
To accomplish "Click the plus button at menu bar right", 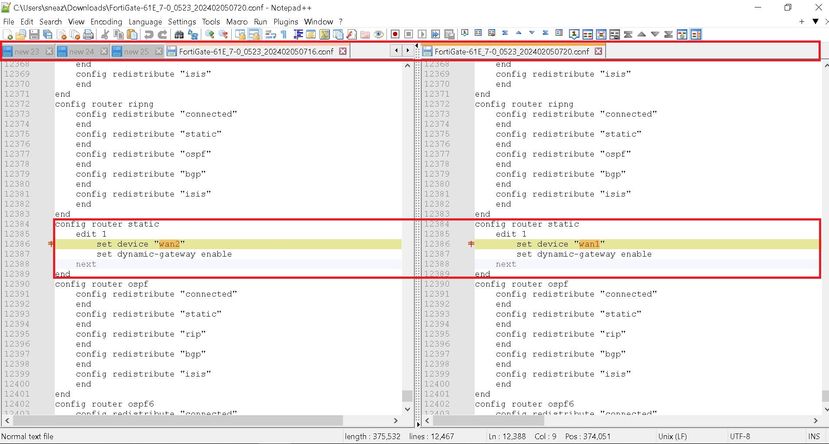I will click(802, 22).
